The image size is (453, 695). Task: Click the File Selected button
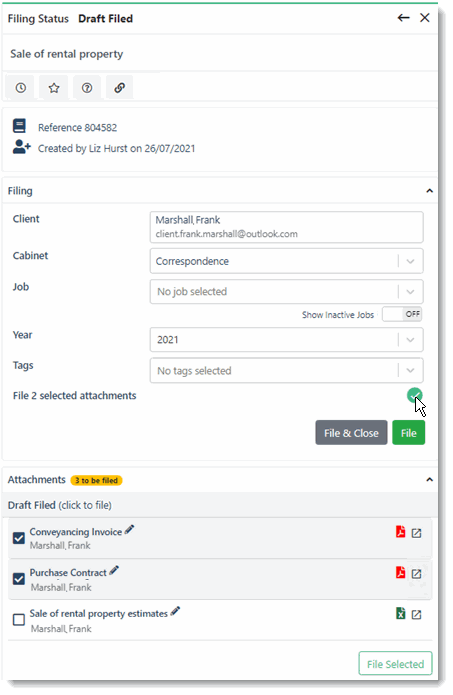click(395, 664)
